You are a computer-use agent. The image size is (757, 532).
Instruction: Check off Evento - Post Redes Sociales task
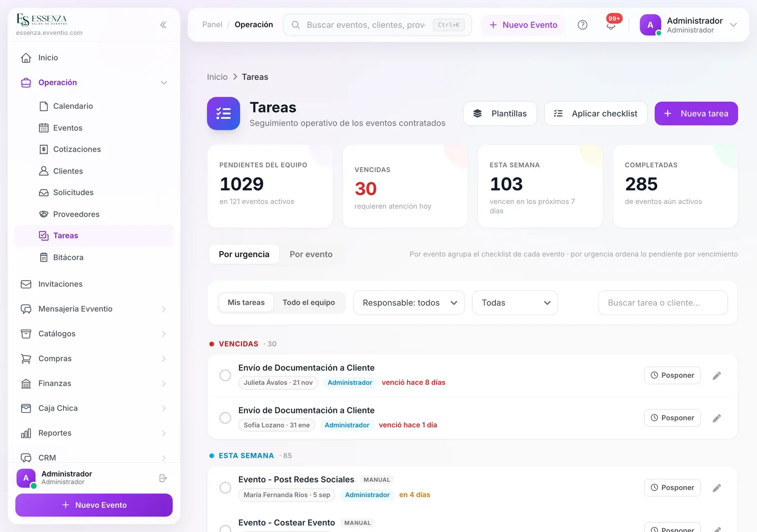(225, 488)
